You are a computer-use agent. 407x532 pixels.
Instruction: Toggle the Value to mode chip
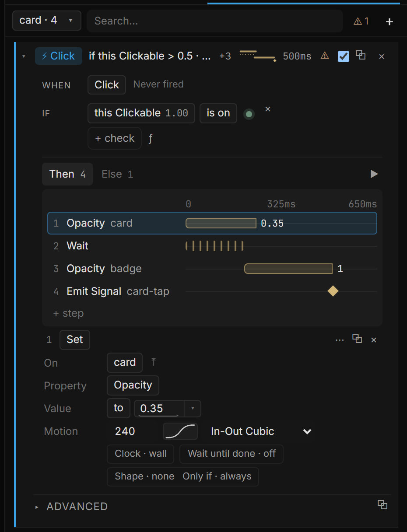click(119, 408)
